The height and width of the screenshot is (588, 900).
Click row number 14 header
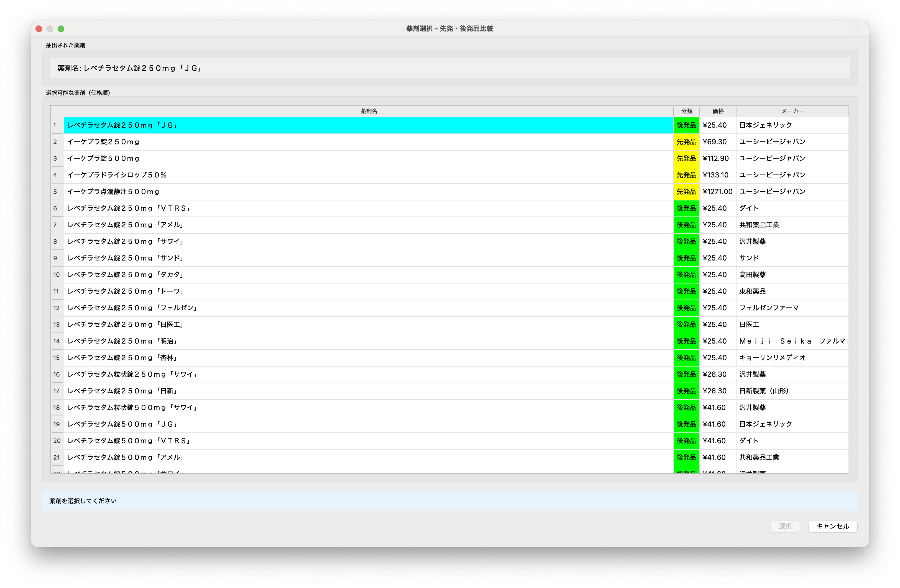coord(57,341)
